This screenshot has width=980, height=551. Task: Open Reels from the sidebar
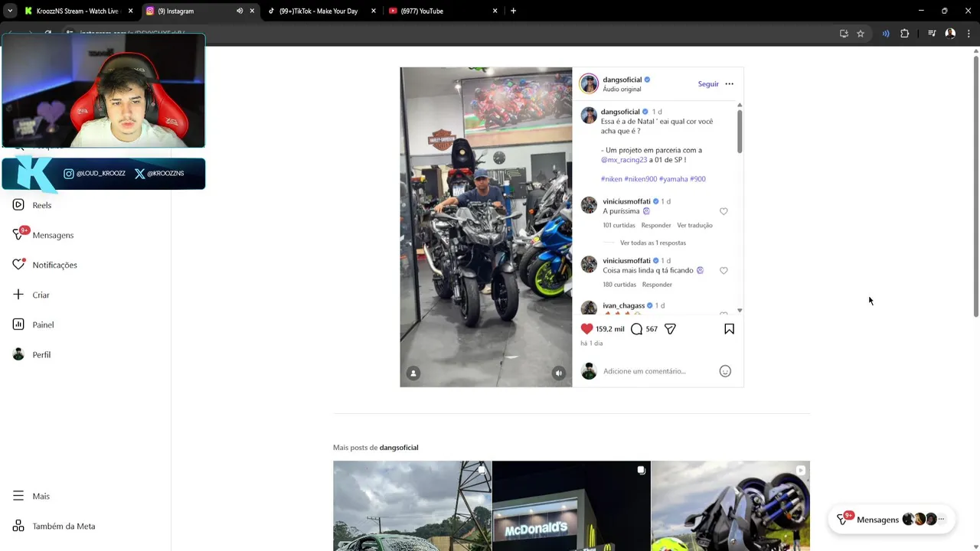[32, 205]
